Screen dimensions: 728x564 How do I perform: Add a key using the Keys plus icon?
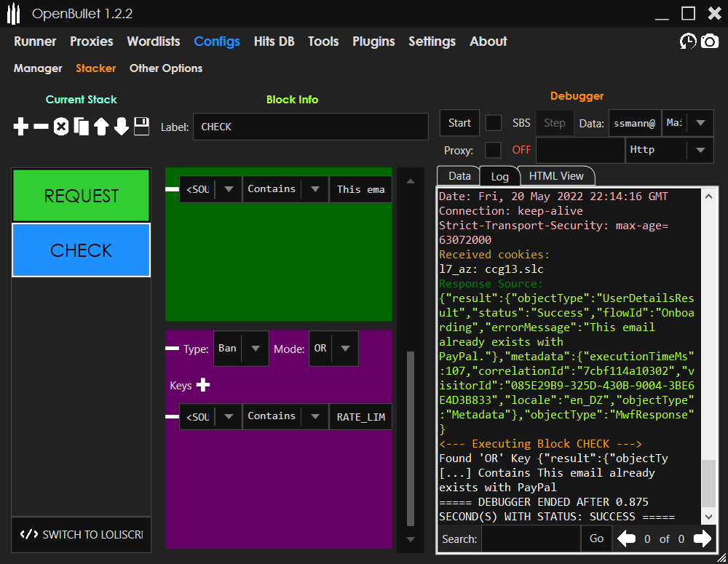(x=203, y=385)
